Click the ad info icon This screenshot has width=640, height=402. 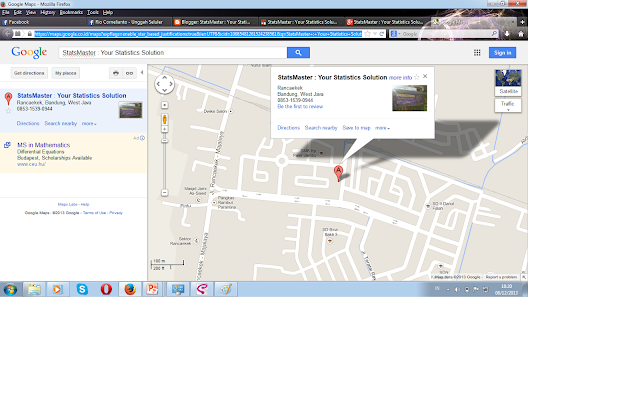(142, 138)
